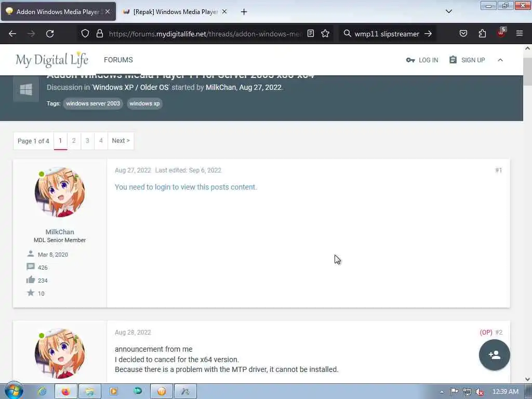
Task: Click the Aug 27, 2022 thread date link
Action: (x=260, y=87)
